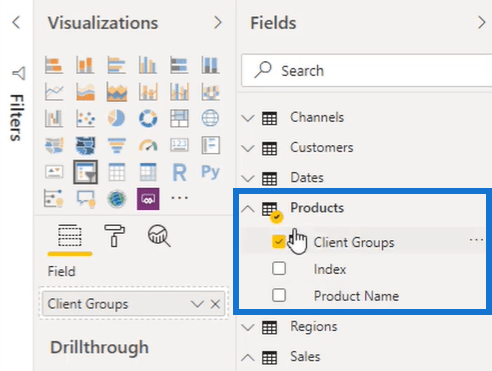Click into the Fields Search box

[x=367, y=71]
